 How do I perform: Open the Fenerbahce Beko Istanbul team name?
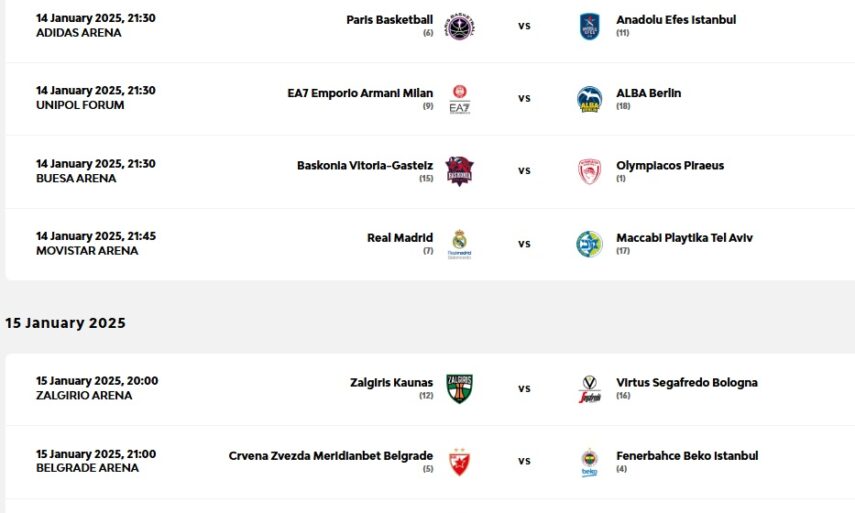687,455
